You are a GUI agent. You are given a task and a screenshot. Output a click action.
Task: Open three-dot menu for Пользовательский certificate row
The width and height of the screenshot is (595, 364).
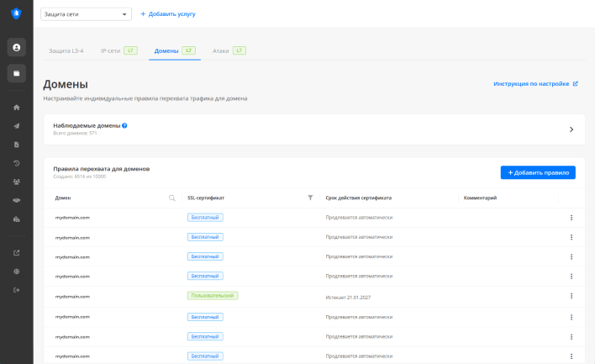571,296
